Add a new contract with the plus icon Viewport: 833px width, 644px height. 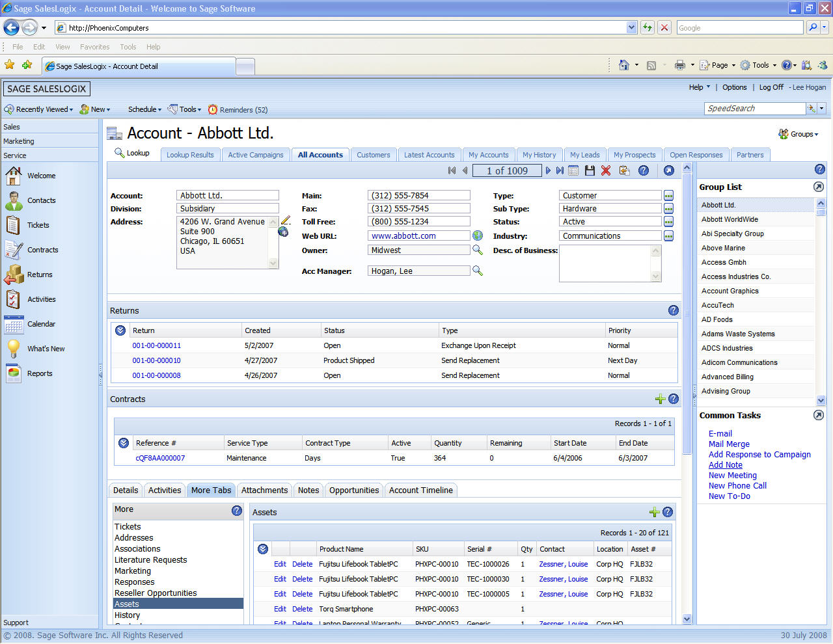click(660, 399)
